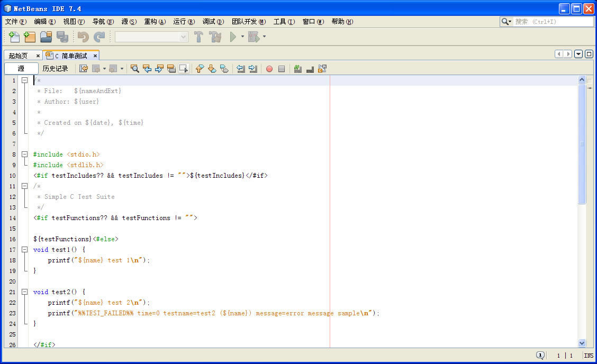The width and height of the screenshot is (597, 364).
Task: Redo the last undone action
Action: [x=98, y=37]
